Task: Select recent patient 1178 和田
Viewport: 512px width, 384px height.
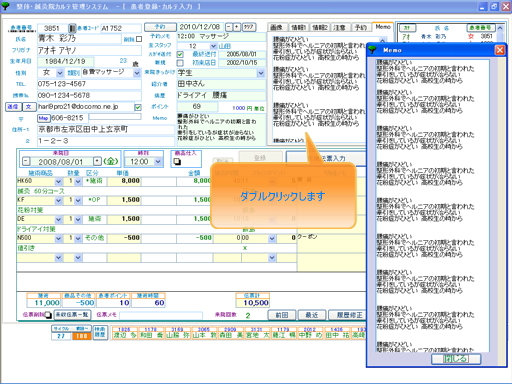Action: pyautogui.click(x=151, y=333)
